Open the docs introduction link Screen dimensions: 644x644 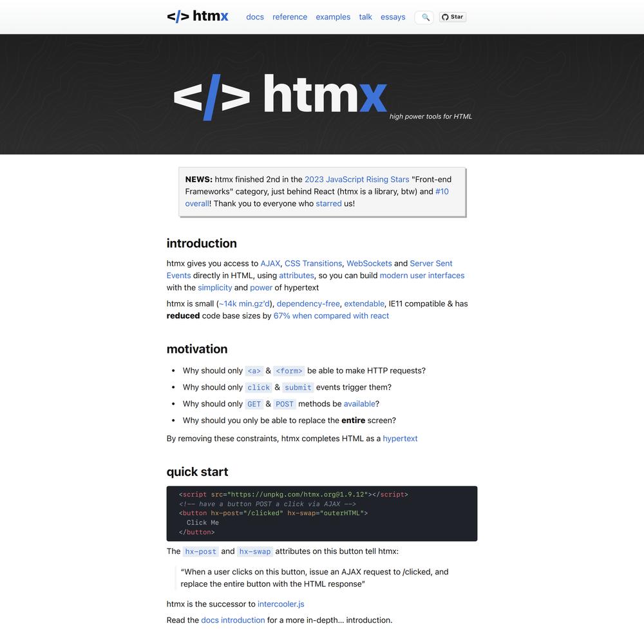click(233, 620)
